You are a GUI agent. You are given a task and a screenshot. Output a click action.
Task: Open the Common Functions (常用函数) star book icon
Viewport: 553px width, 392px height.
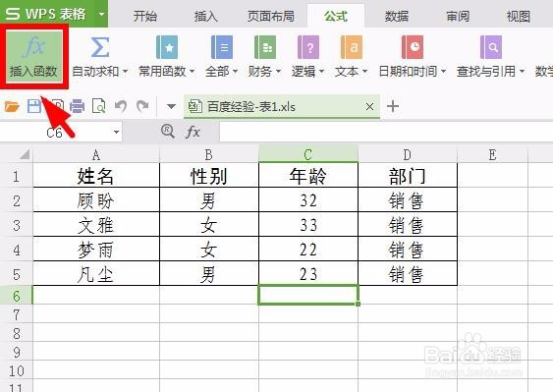(167, 47)
